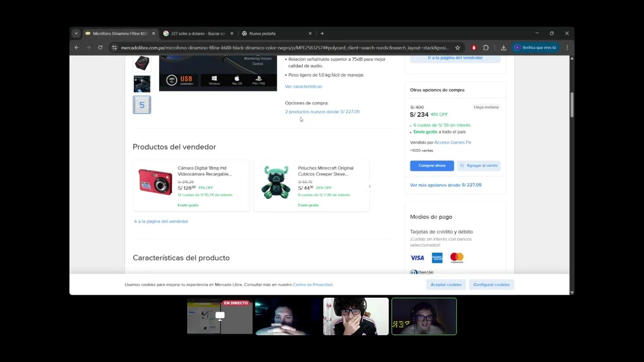Click the 12 cuotas de S/ 10,74 sin interés text
The height and width of the screenshot is (362, 644).
click(205, 195)
